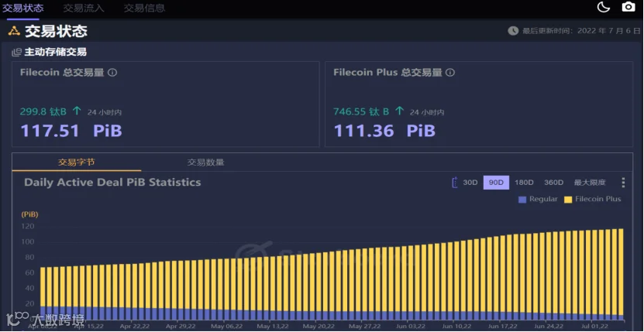The image size is (644, 332).
Task: Set chart range to 180D
Action: coord(524,183)
